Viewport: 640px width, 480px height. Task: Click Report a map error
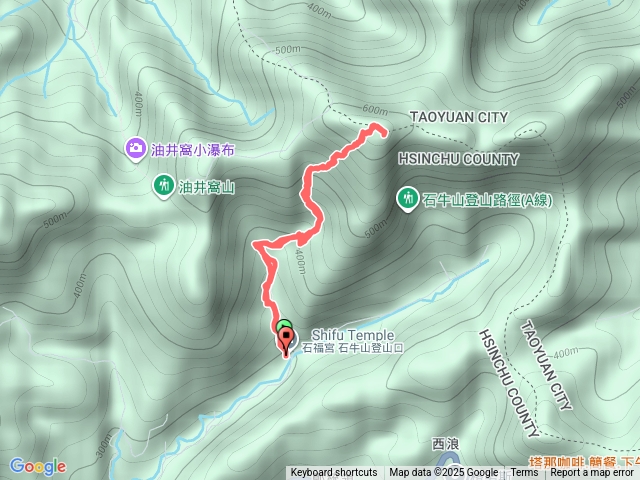[592, 473]
